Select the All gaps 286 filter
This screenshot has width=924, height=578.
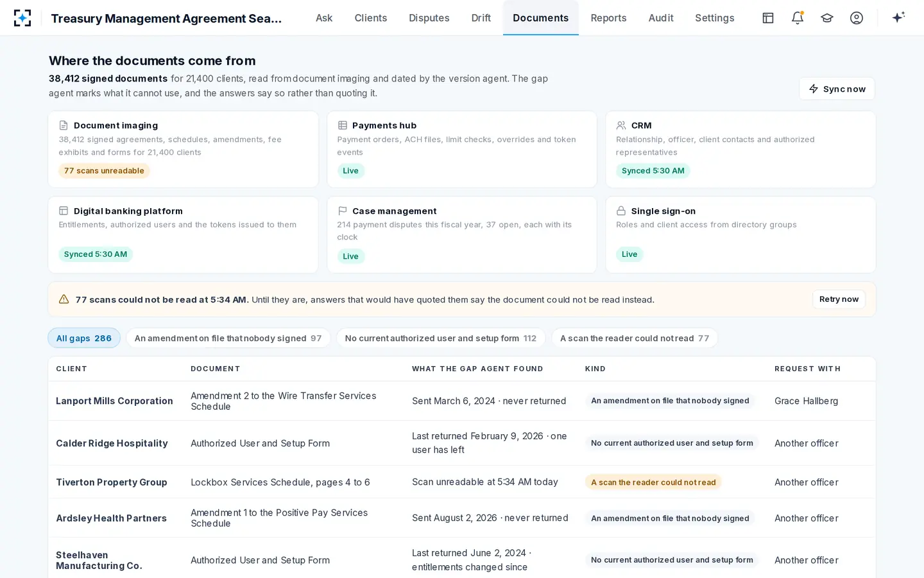point(84,338)
